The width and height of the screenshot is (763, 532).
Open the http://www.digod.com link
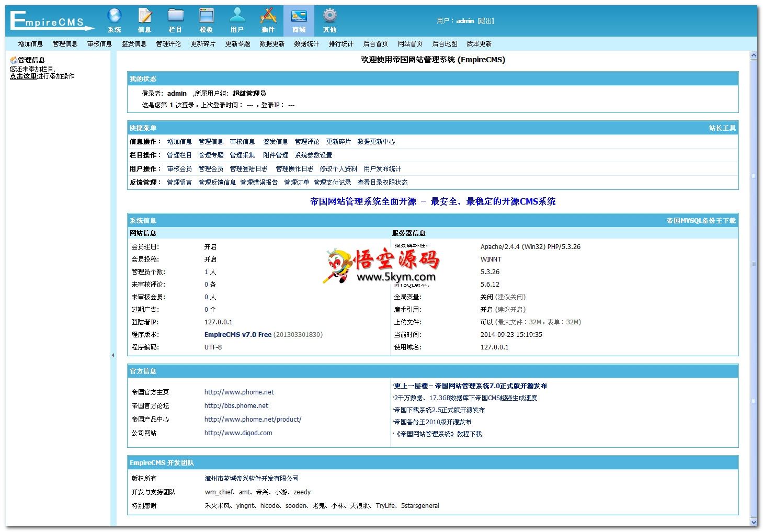tap(238, 433)
